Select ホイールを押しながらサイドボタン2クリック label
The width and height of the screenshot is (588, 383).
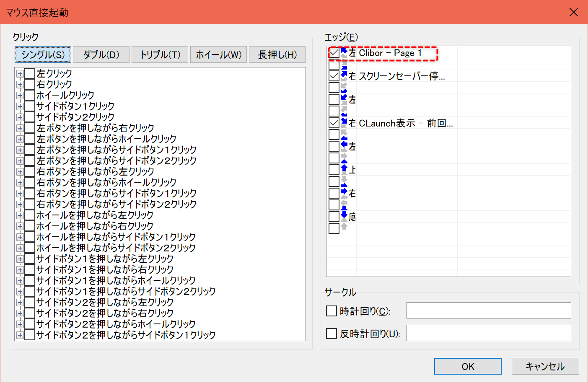pyautogui.click(x=116, y=248)
